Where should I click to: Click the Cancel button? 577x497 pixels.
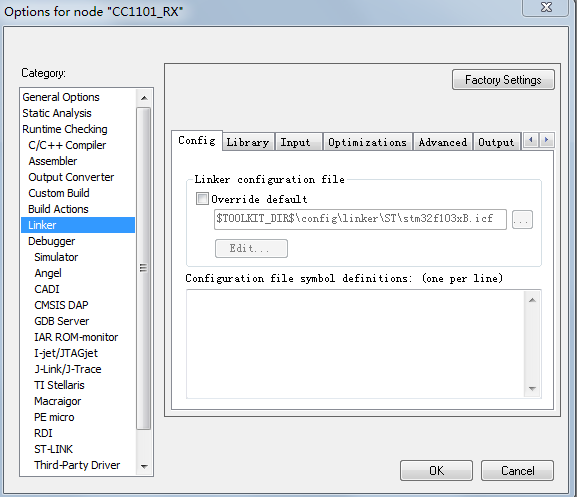[517, 471]
